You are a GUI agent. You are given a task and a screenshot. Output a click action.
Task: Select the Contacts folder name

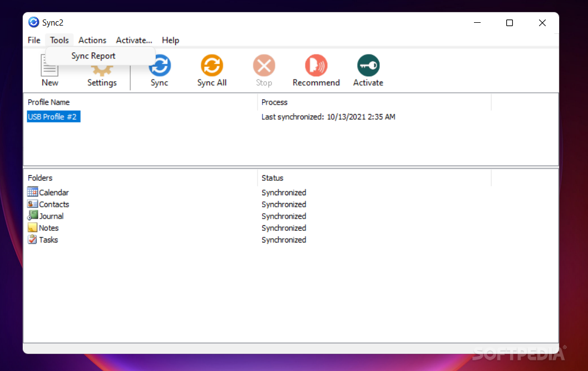pos(54,205)
